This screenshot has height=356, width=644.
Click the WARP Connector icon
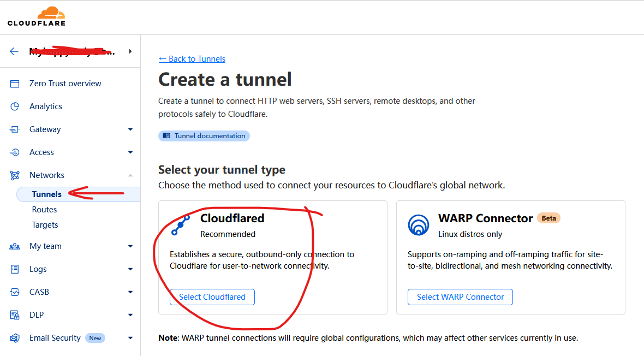pyautogui.click(x=419, y=225)
